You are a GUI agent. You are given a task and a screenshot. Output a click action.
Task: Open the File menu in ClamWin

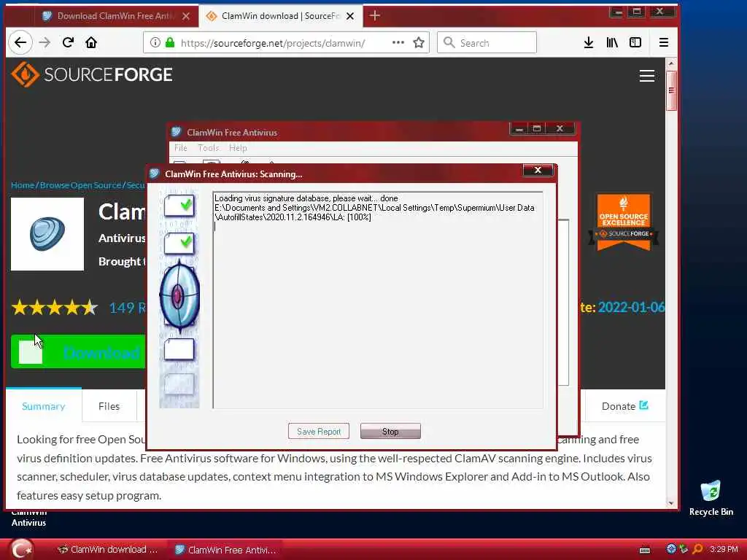[181, 148]
